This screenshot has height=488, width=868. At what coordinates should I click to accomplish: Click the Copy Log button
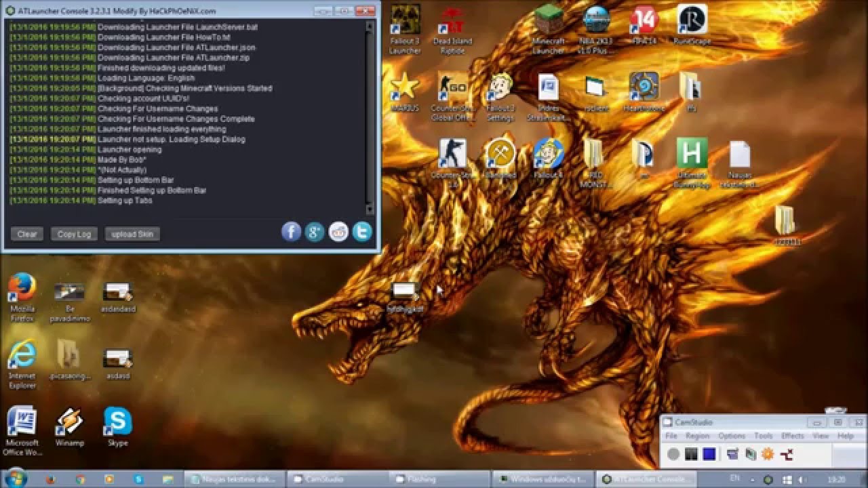click(x=74, y=234)
